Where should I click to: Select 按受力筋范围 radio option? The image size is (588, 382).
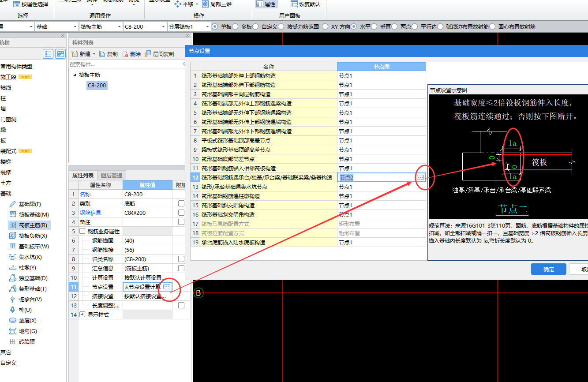coord(281,27)
